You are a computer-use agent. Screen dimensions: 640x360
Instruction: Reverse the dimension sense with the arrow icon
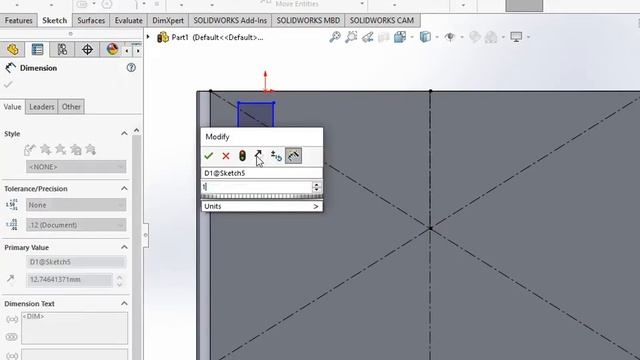coord(258,155)
